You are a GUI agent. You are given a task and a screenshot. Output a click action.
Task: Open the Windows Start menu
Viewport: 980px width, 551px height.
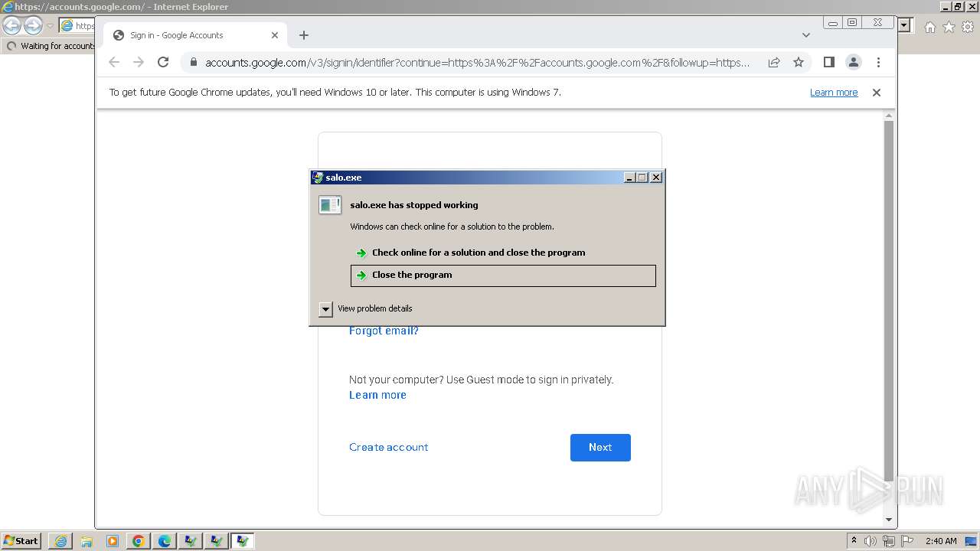tap(21, 541)
